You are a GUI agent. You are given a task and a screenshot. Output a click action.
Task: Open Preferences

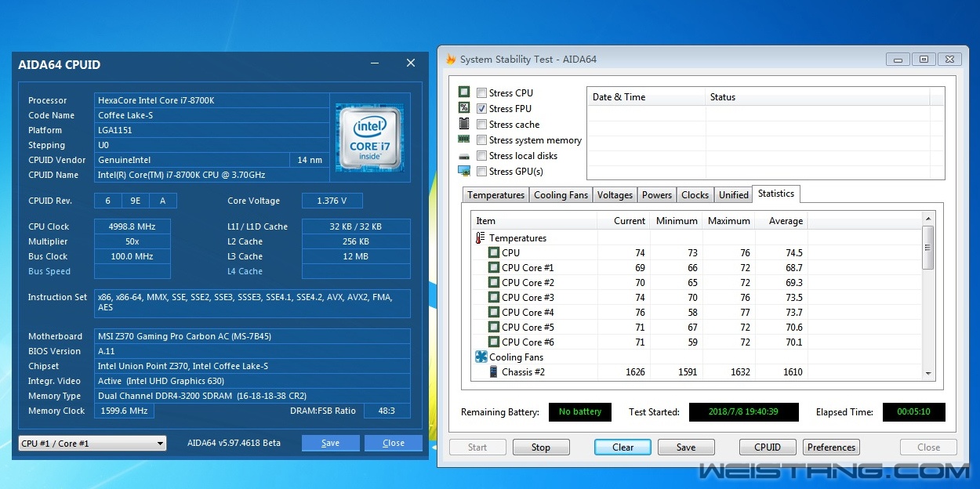832,447
